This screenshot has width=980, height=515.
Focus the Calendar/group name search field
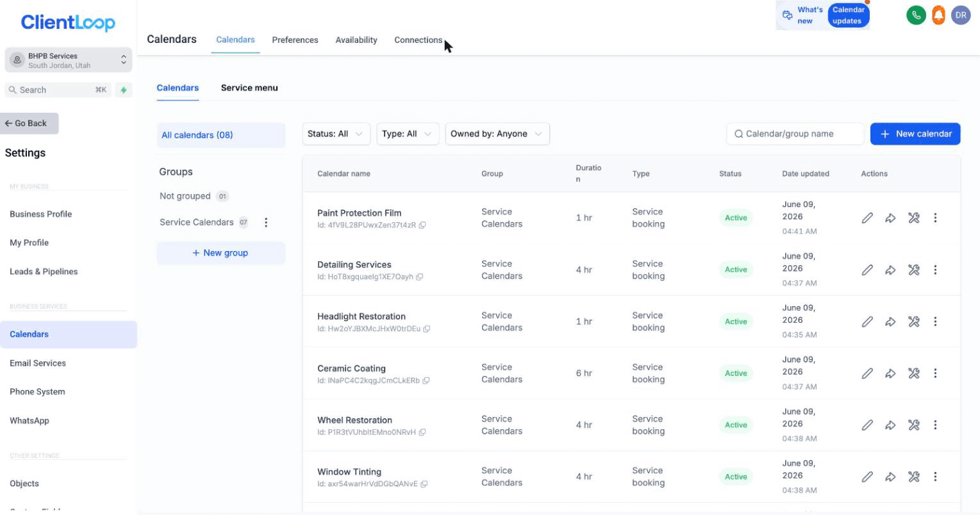795,134
